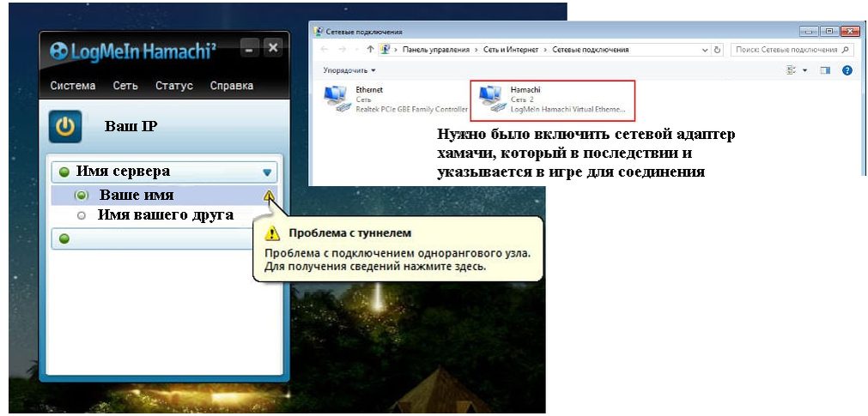868x416 pixels.
Task: Select the Имя вашего друга peer
Action: pos(164,215)
